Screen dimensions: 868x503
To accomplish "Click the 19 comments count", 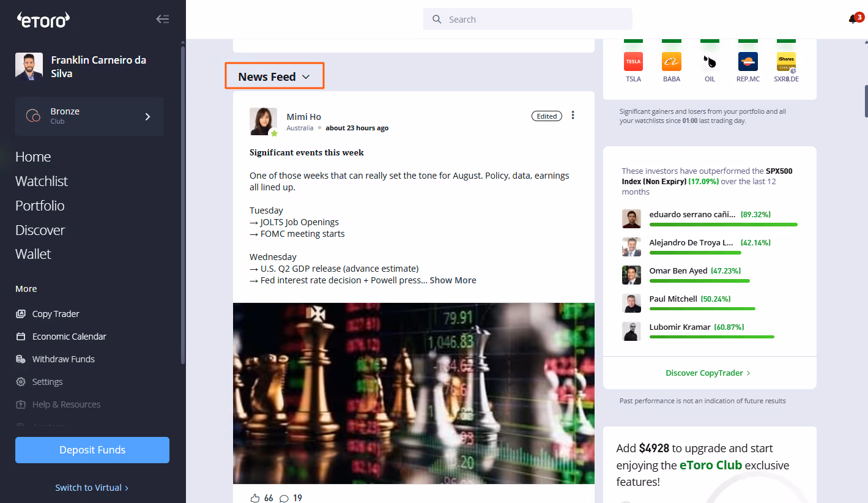I will tap(297, 498).
